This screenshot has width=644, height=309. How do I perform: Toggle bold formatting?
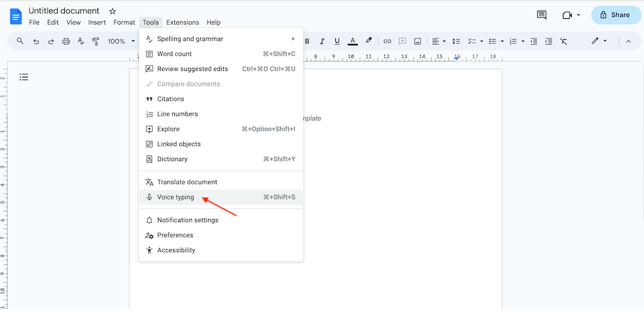point(307,41)
